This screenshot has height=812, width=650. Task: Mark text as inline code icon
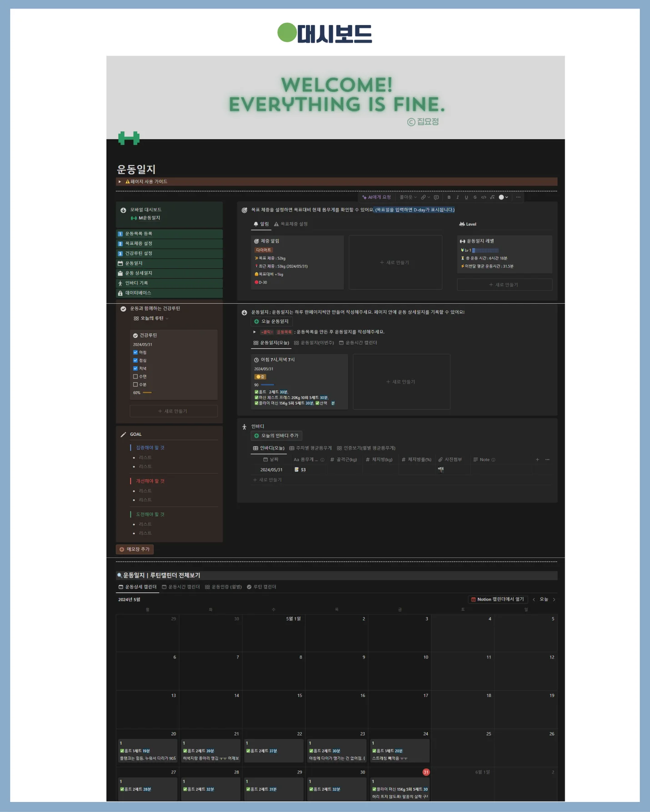[484, 197]
